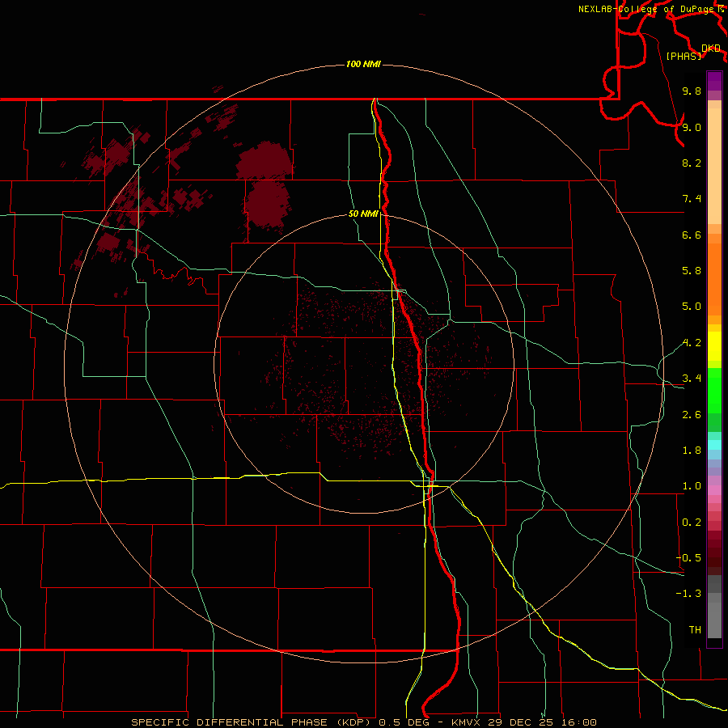
Task: Click the 1.0 value on color scale
Action: coord(692,486)
